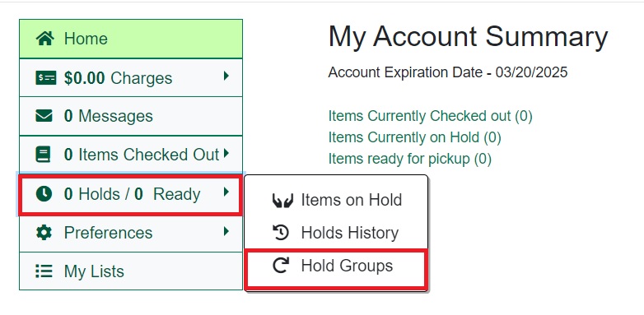Click the Account Expiration Date text
This screenshot has height=315, width=644.
[448, 72]
